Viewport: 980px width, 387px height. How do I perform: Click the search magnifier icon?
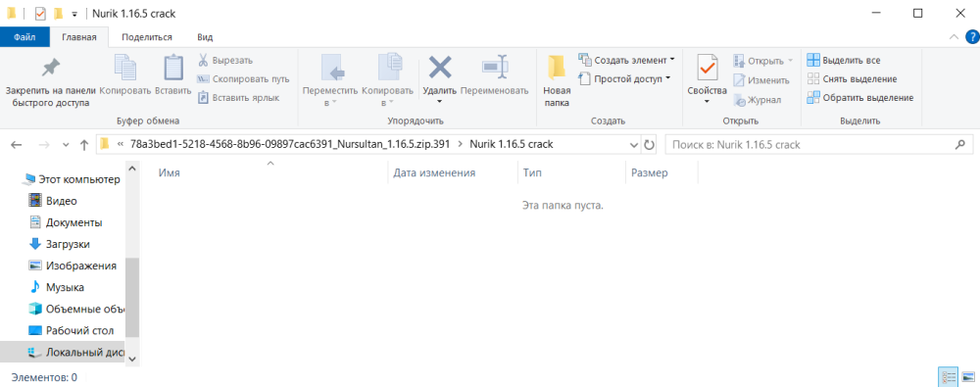pos(960,144)
